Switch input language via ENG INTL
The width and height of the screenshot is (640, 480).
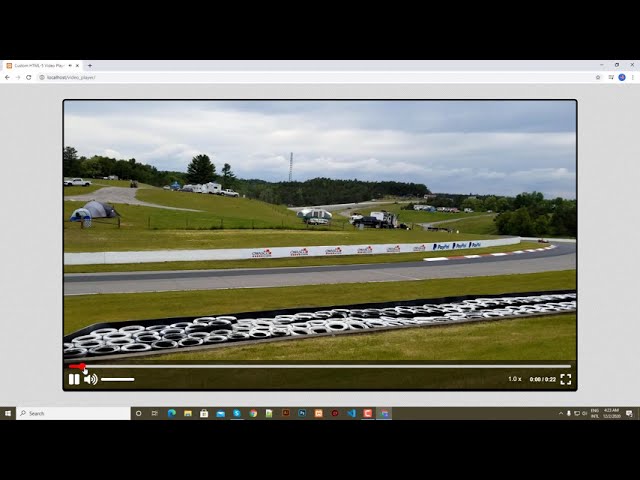[x=595, y=413]
